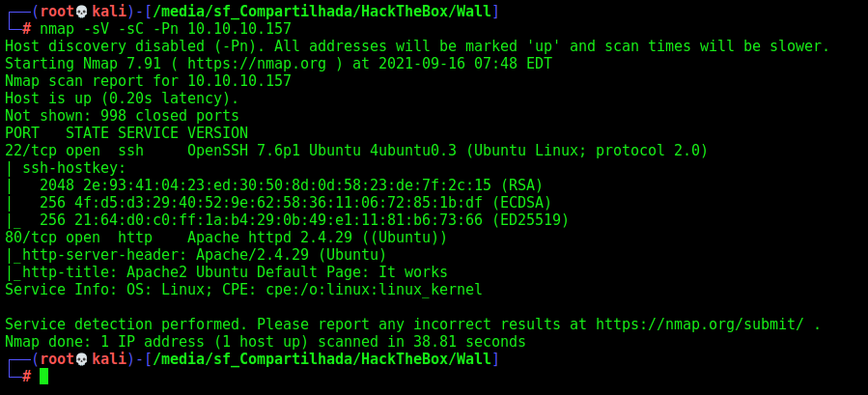Click the green terminal cursor block

point(43,376)
